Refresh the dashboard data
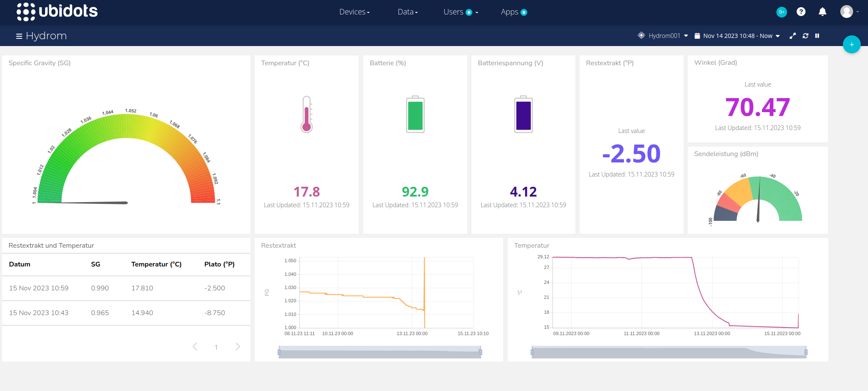This screenshot has width=868, height=391. [x=805, y=36]
